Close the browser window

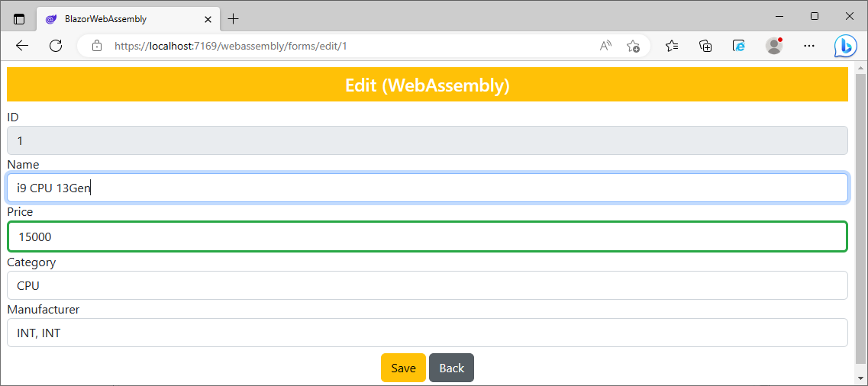tap(849, 17)
